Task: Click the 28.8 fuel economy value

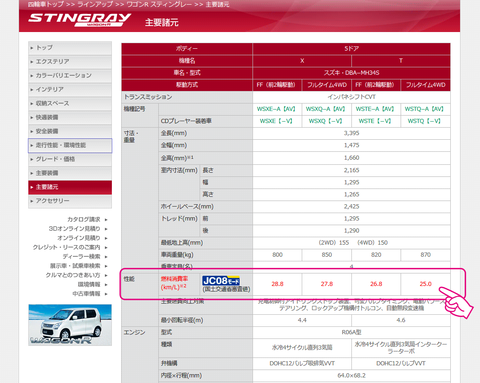Action: (x=277, y=284)
